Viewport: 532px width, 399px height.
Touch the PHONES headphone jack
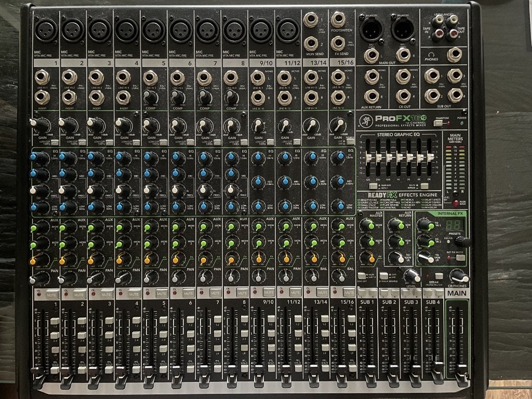tap(454, 55)
